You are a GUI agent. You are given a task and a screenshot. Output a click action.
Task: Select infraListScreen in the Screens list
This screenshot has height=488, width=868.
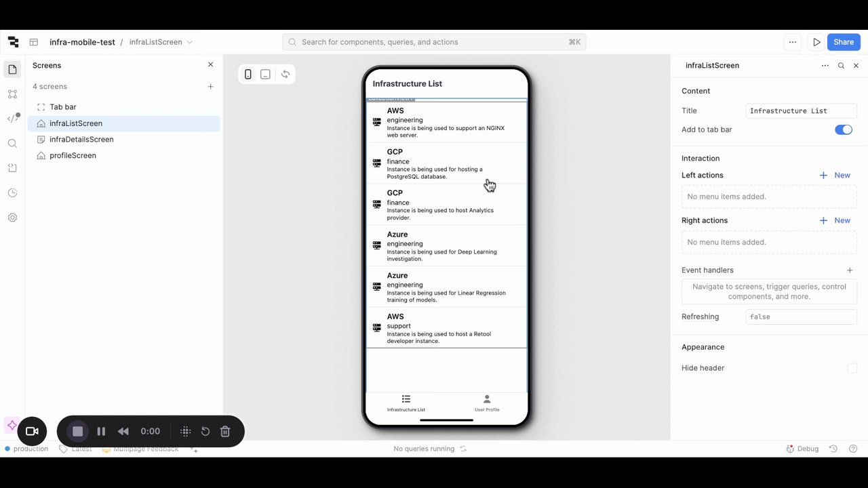tap(123, 123)
